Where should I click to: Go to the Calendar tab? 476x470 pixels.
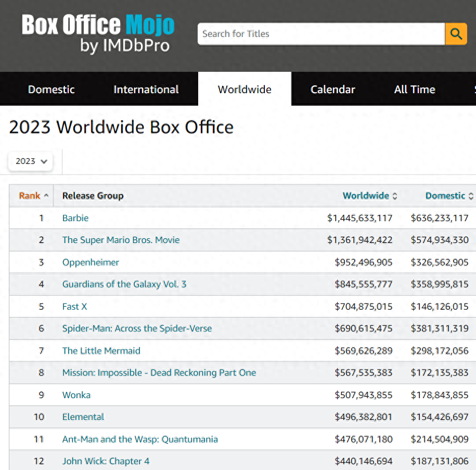pyautogui.click(x=332, y=90)
